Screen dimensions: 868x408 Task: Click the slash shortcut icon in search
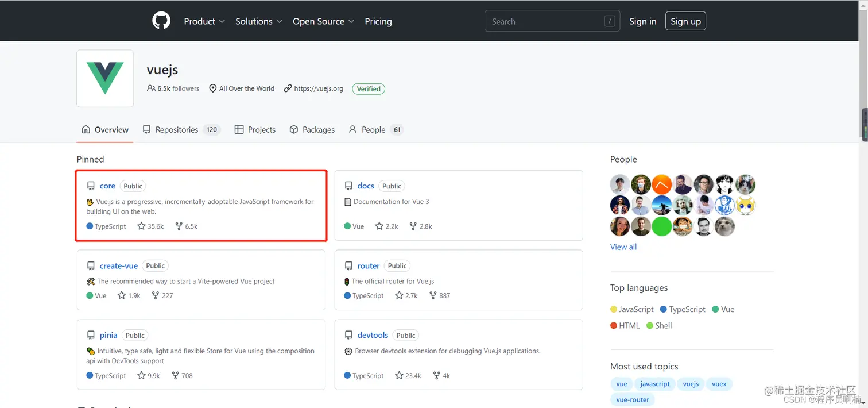coord(610,21)
